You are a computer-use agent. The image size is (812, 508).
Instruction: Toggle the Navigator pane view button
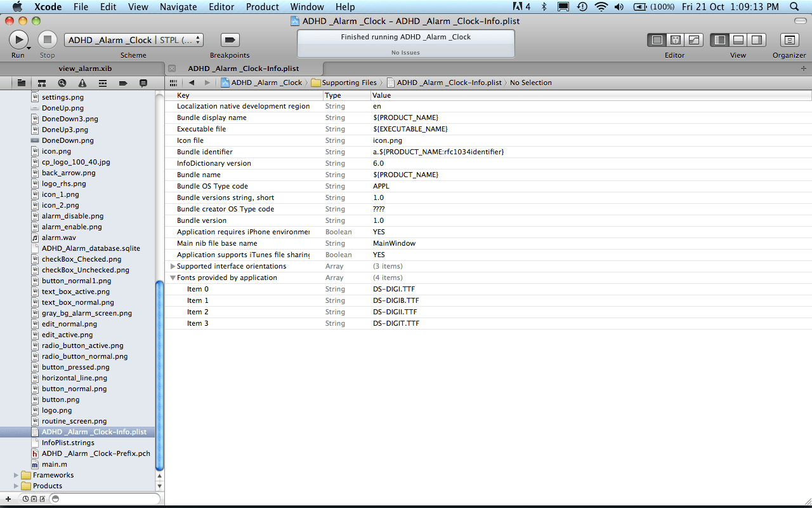[x=719, y=40]
